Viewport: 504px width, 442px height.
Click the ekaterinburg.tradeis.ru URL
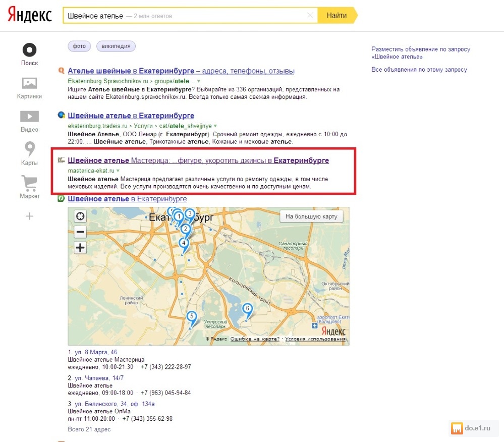tap(97, 126)
